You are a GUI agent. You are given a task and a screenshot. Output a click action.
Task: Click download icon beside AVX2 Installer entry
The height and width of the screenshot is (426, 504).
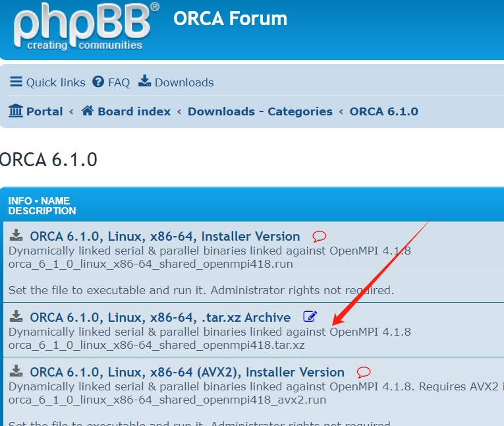click(x=17, y=372)
